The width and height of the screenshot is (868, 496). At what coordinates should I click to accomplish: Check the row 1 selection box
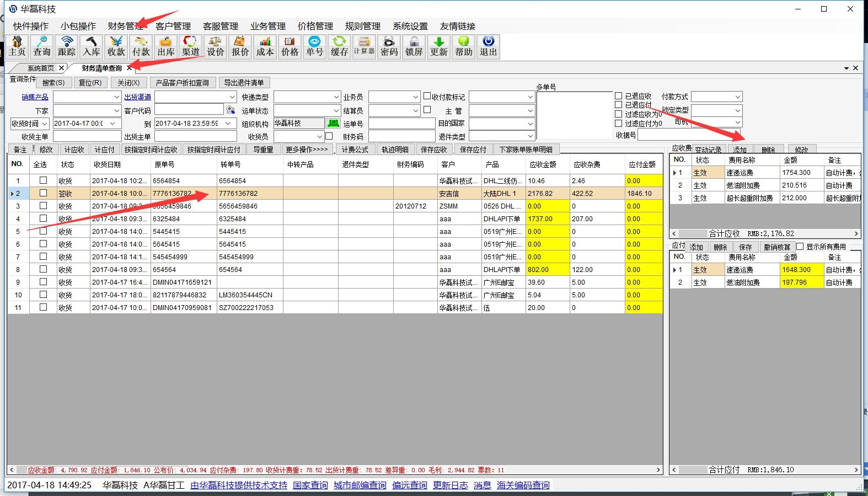43,180
